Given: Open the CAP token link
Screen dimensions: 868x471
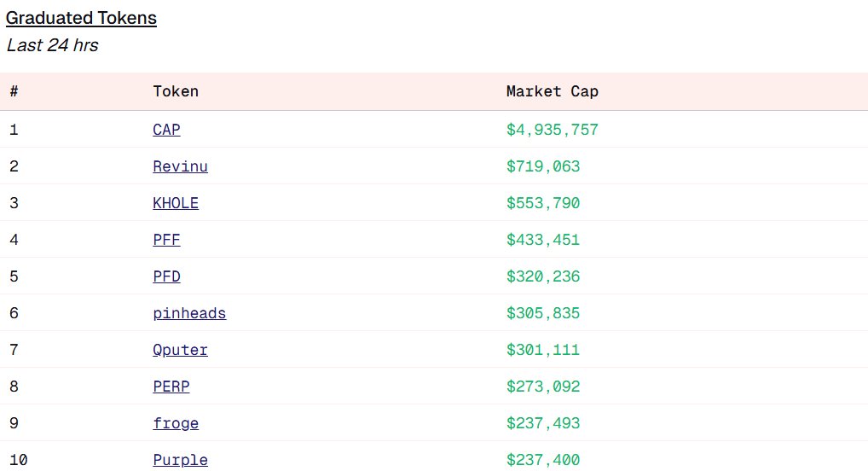Looking at the screenshot, I should [166, 131].
